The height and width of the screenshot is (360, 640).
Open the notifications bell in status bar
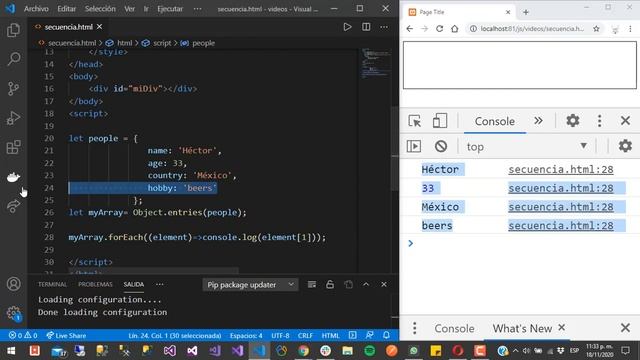click(386, 336)
